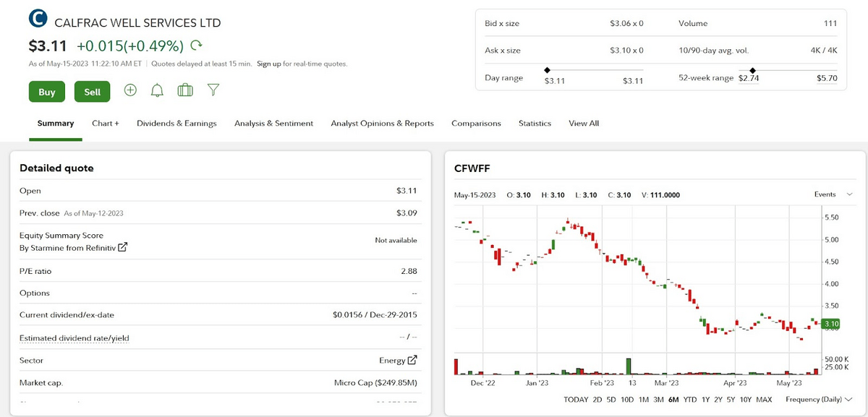Click the Equity Summary Score label

click(61, 236)
